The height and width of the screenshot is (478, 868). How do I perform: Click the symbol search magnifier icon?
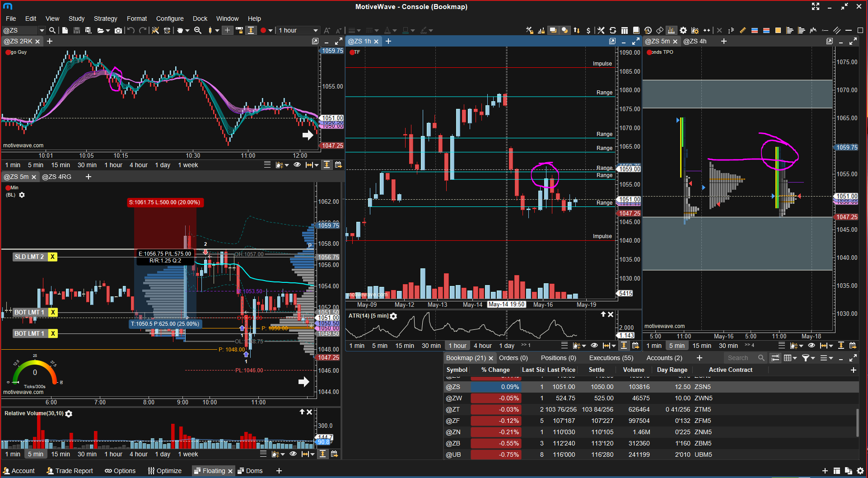pos(52,30)
